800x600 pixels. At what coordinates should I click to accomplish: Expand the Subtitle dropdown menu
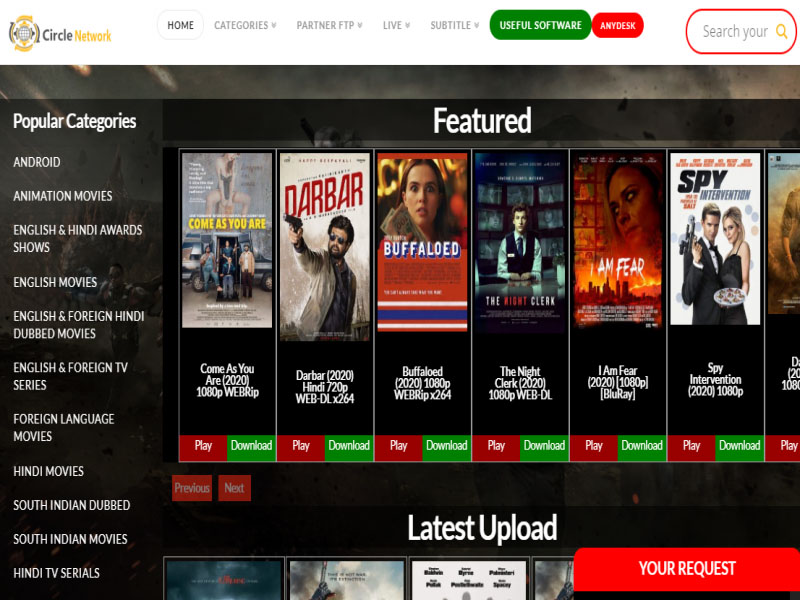454,25
